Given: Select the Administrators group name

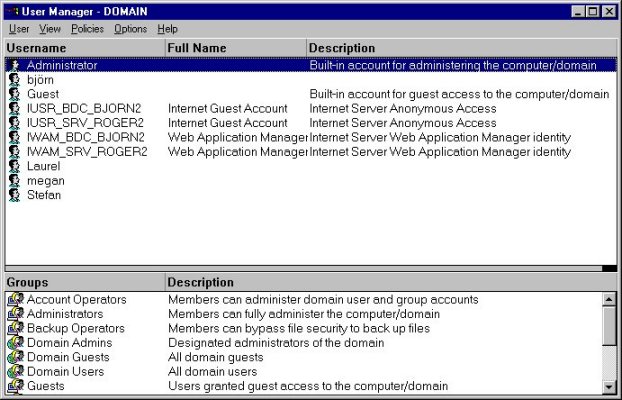Looking at the screenshot, I should pyautogui.click(x=65, y=314).
